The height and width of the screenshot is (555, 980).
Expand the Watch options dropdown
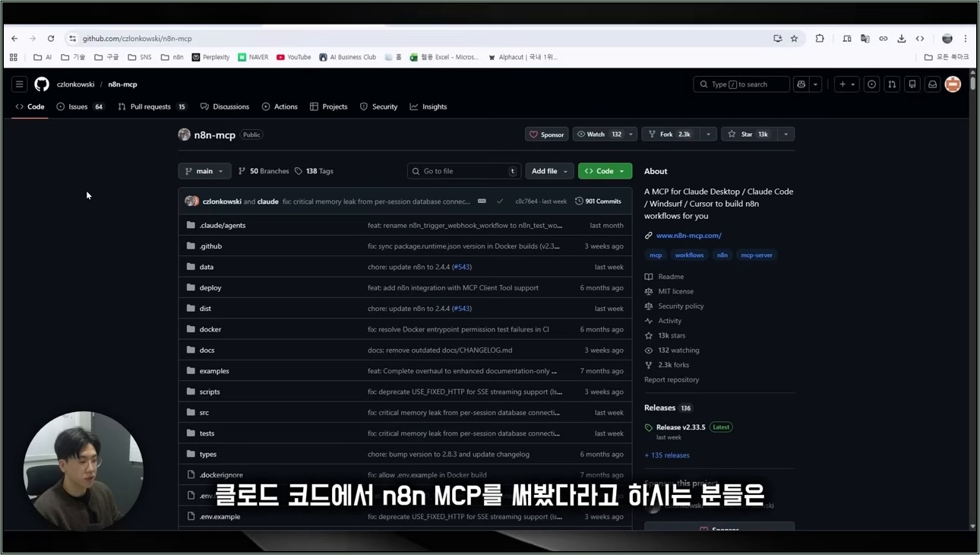tap(631, 135)
